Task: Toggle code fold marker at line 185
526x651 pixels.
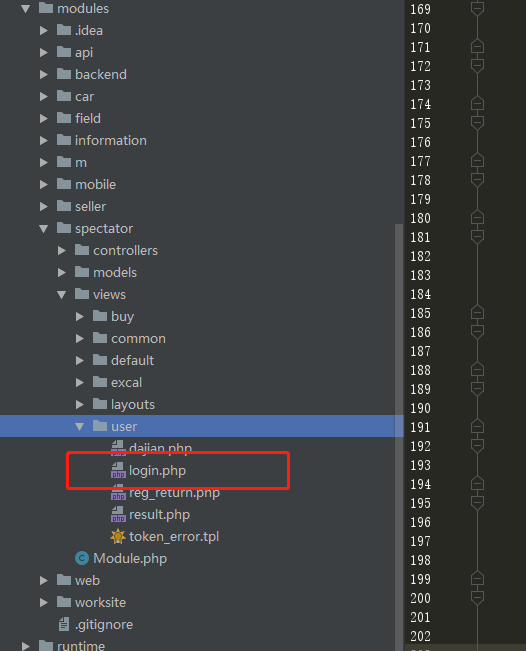Action: click(x=477, y=313)
